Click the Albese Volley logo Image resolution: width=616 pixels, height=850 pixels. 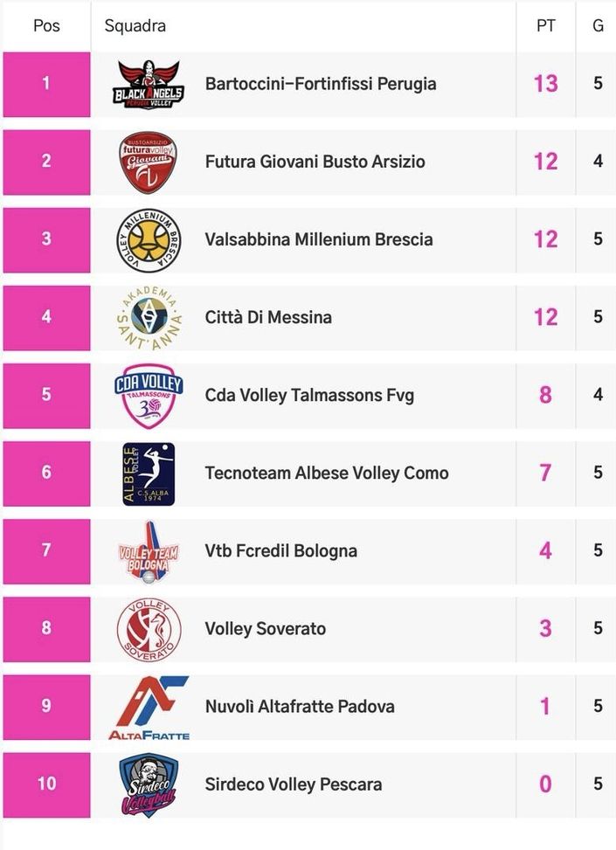(149, 473)
